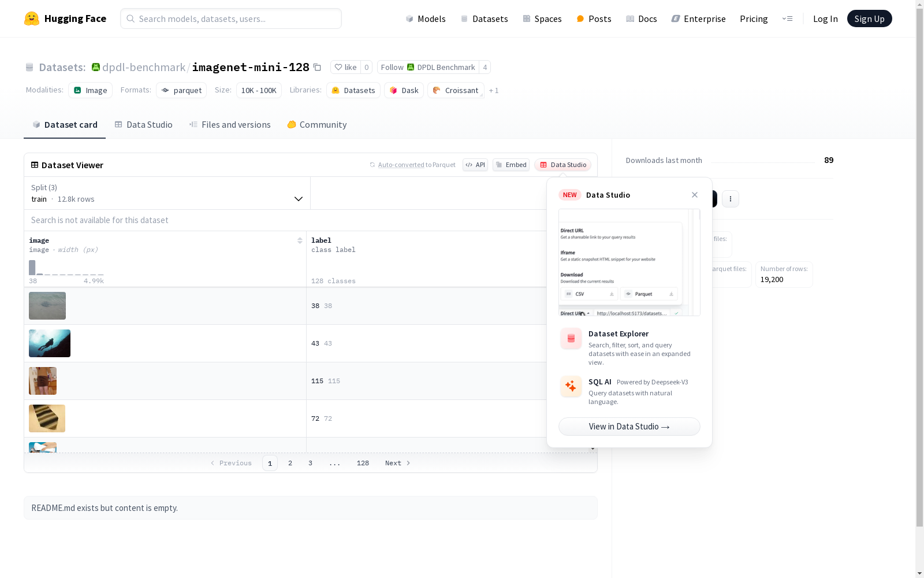The width and height of the screenshot is (924, 578).
Task: Select the Datasets library tag
Action: [353, 90]
